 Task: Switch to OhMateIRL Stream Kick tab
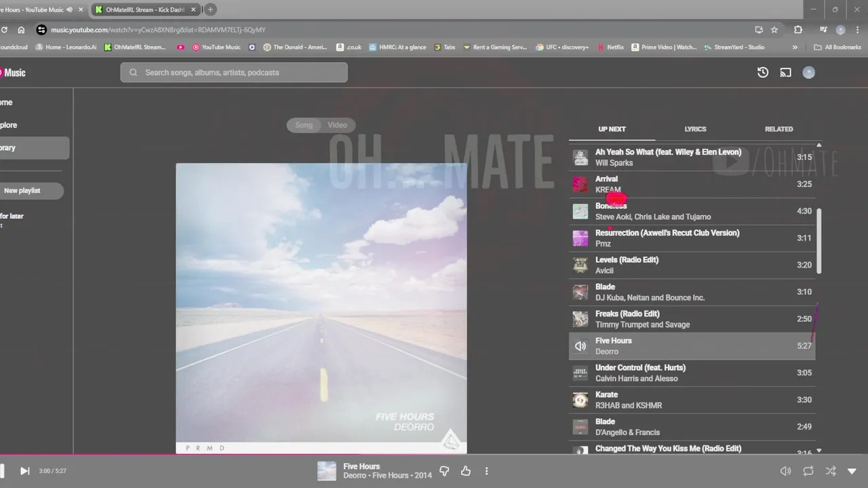[x=146, y=9]
